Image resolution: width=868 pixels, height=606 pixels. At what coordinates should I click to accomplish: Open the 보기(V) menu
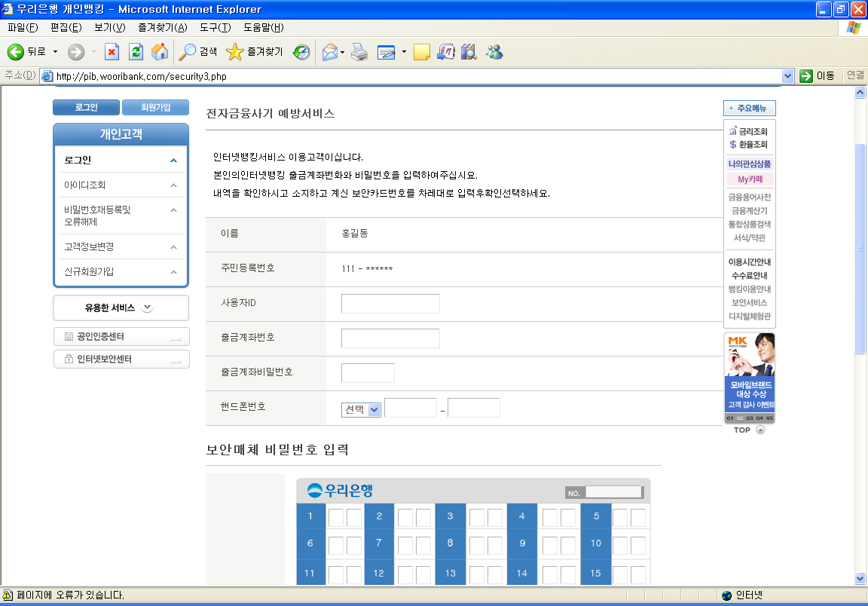pos(109,27)
